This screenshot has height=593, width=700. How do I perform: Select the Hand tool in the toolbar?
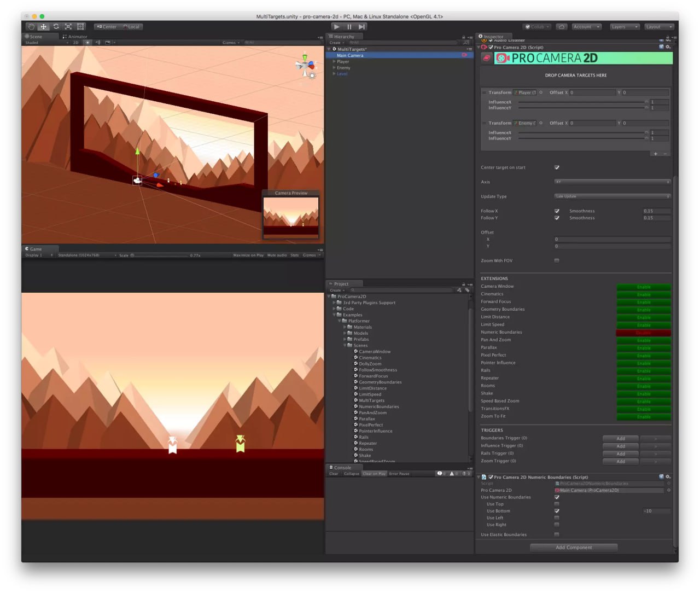pyautogui.click(x=31, y=27)
